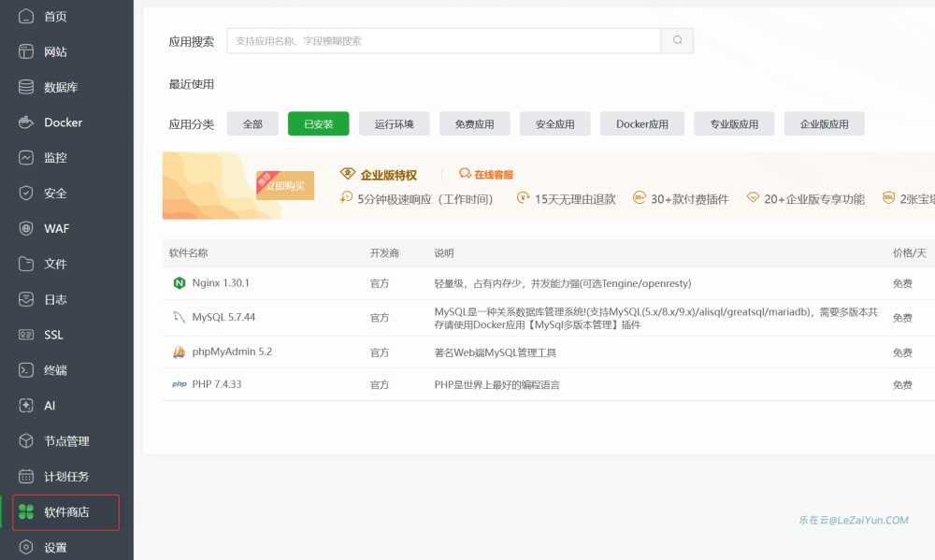Image resolution: width=935 pixels, height=560 pixels.
Task: Click the 5分钟极速响应 banner text
Action: pos(425,199)
